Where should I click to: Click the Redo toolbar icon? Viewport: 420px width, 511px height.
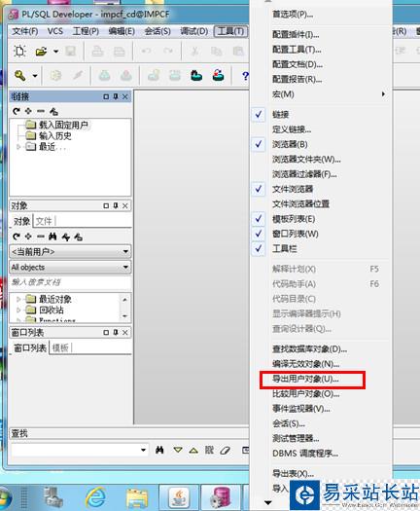tap(168, 52)
